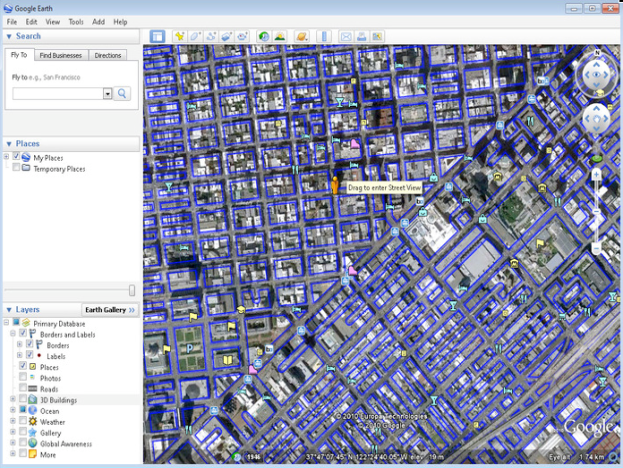Select the More layer row
Viewport: 623px width, 468px height.
coord(48,454)
